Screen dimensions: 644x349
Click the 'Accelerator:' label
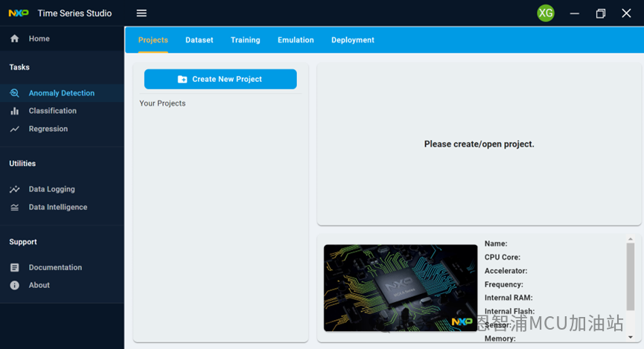coord(506,271)
